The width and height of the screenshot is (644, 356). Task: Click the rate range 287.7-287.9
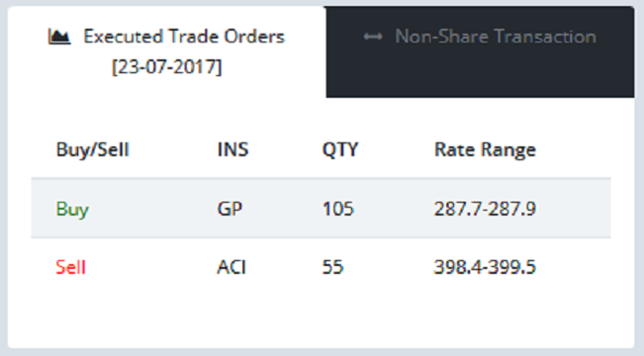(x=485, y=209)
